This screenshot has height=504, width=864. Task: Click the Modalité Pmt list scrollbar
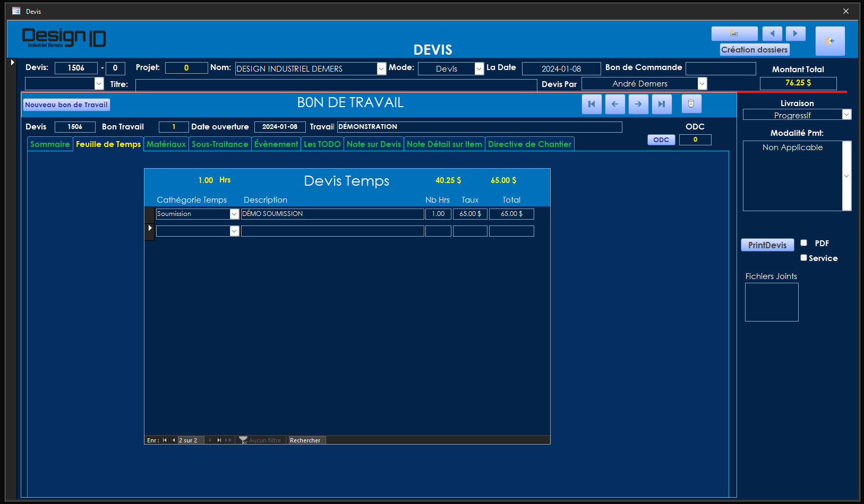[846, 176]
